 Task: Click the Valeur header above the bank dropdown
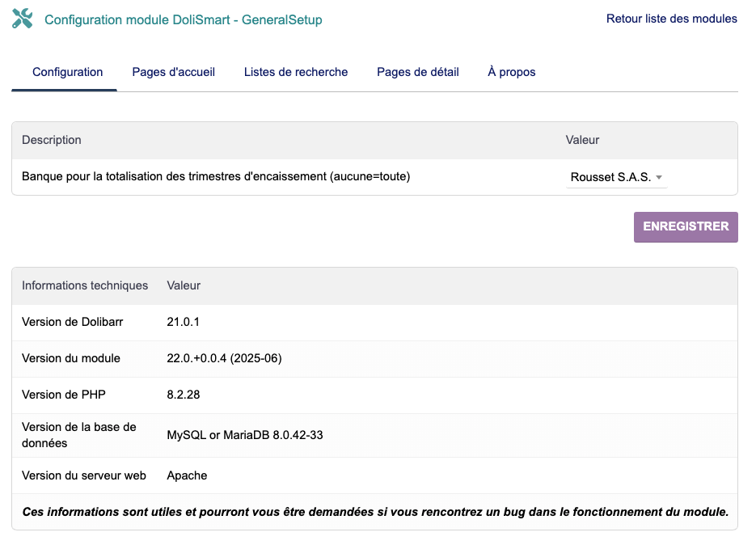[582, 140]
